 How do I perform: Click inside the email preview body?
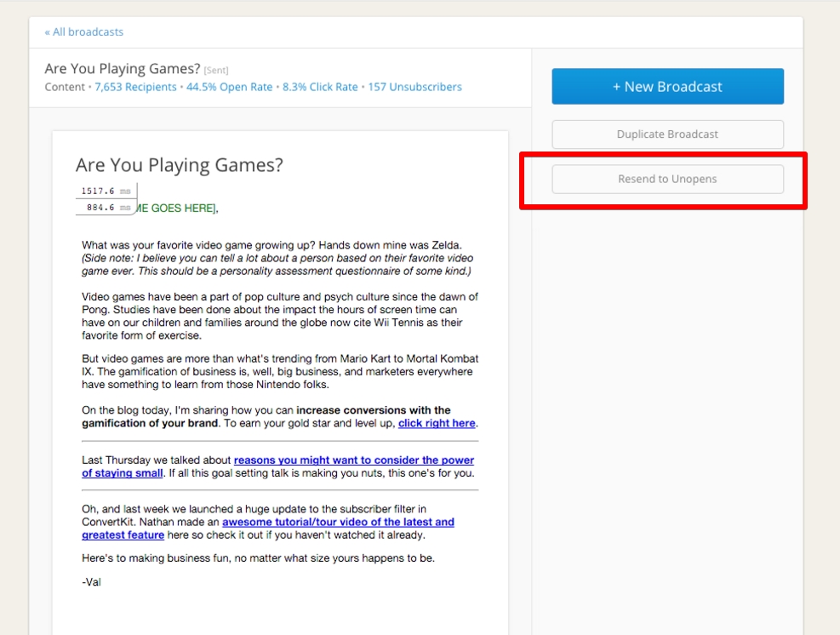point(281,340)
